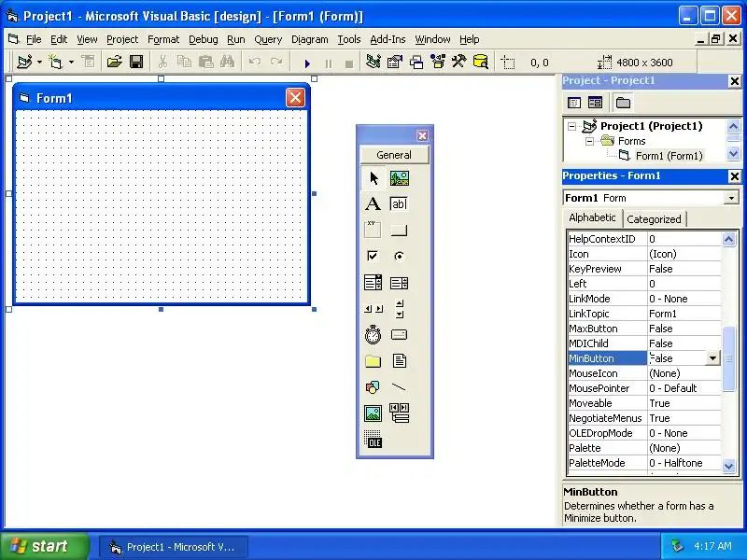The height and width of the screenshot is (560, 747).
Task: Click the system tray clock 4:17 AM
Action: 712,546
